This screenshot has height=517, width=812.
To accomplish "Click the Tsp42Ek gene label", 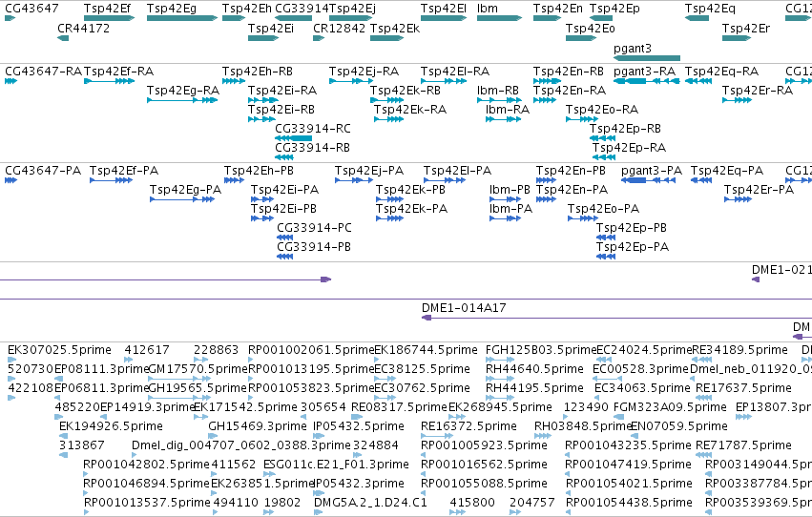I will (395, 28).
